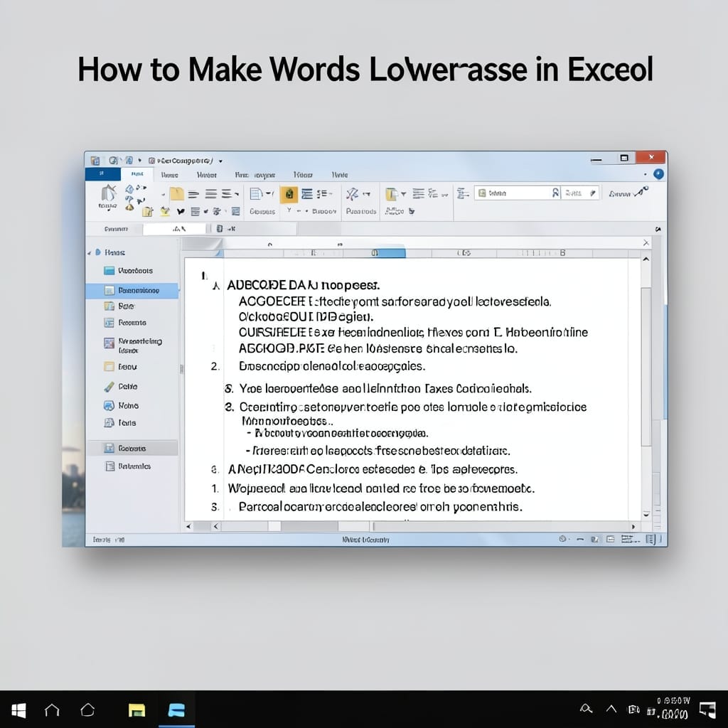
Task: Open sidebar item with round blue cloud icon
Action: click(121, 405)
